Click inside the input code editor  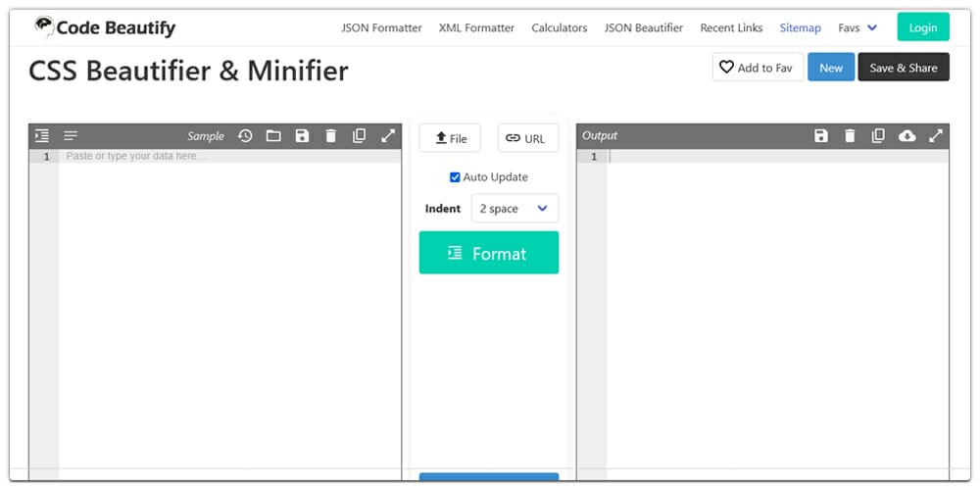pyautogui.click(x=230, y=313)
